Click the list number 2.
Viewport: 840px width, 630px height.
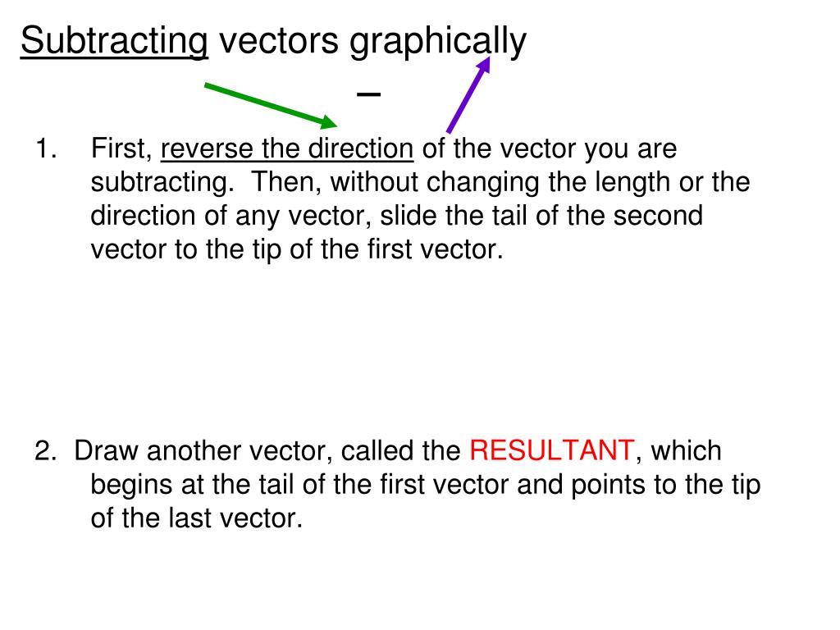pyautogui.click(x=46, y=450)
